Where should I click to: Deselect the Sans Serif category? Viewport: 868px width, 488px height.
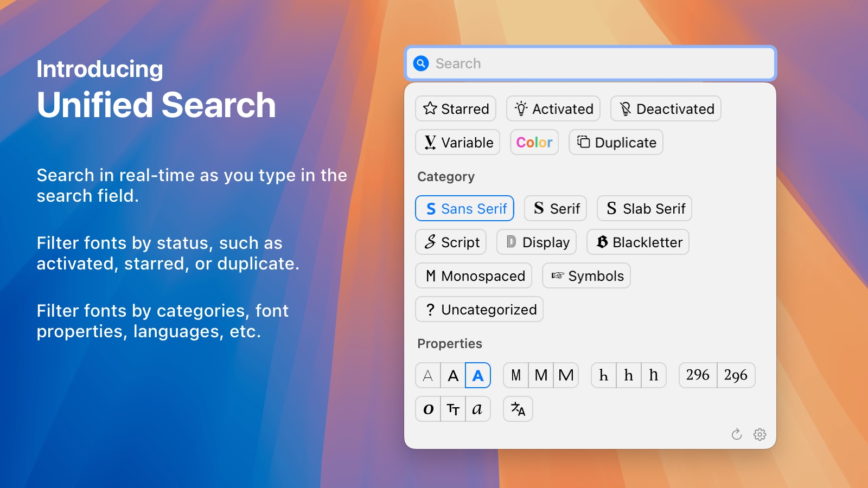pyautogui.click(x=465, y=209)
